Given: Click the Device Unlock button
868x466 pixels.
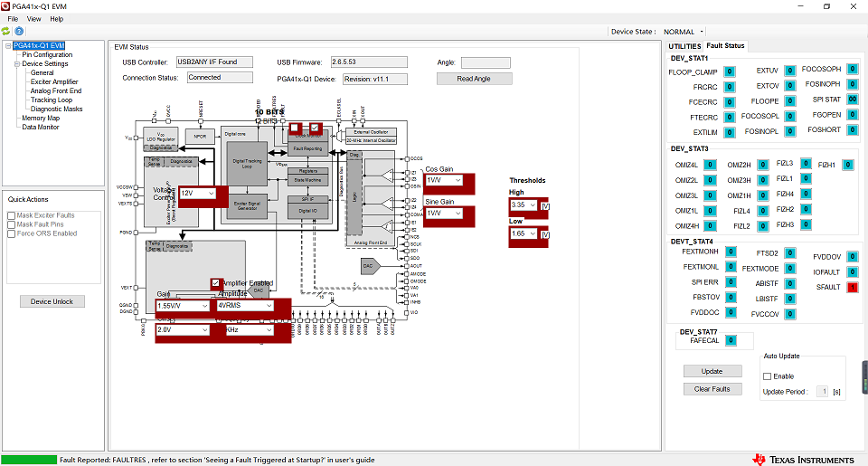Looking at the screenshot, I should pyautogui.click(x=52, y=301).
